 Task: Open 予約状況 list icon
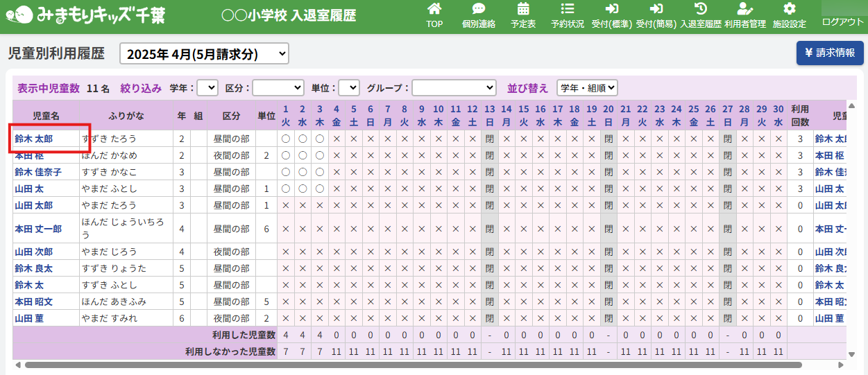(x=567, y=10)
